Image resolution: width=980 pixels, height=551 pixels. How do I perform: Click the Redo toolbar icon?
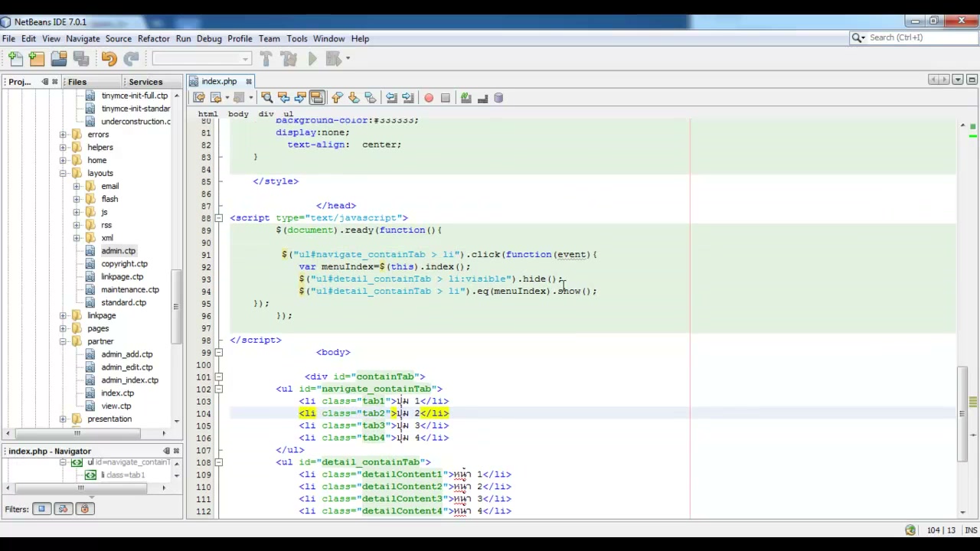tap(131, 58)
